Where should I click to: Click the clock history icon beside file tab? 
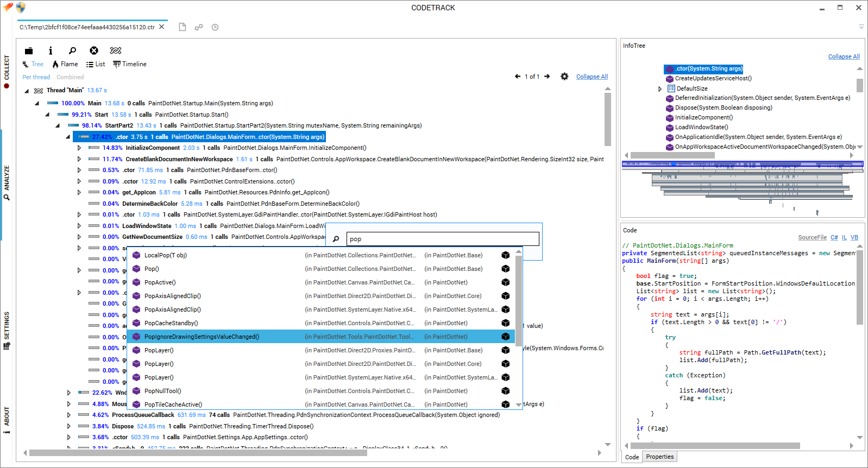click(215, 27)
